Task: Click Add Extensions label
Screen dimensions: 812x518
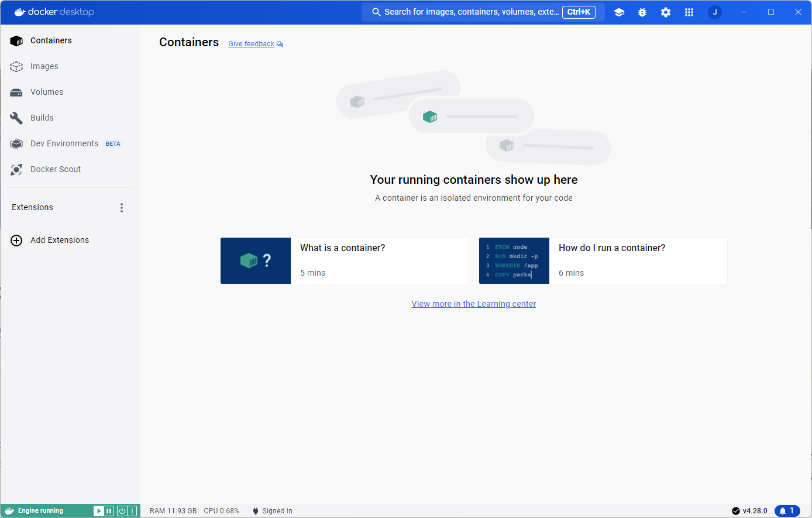Action: (60, 240)
